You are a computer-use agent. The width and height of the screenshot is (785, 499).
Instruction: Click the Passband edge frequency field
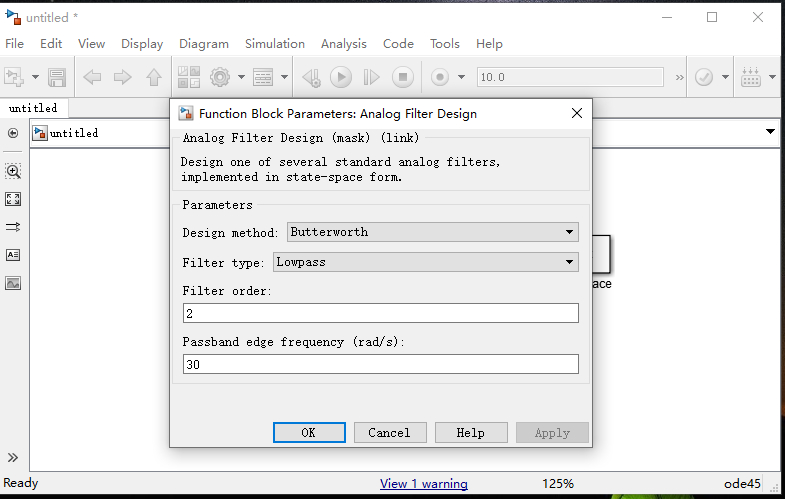tap(380, 364)
